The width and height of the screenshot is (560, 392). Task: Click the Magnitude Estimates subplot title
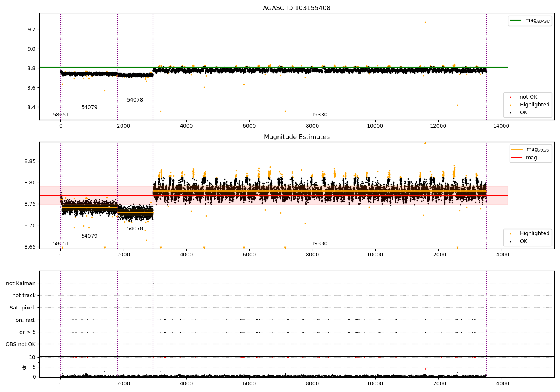click(296, 137)
